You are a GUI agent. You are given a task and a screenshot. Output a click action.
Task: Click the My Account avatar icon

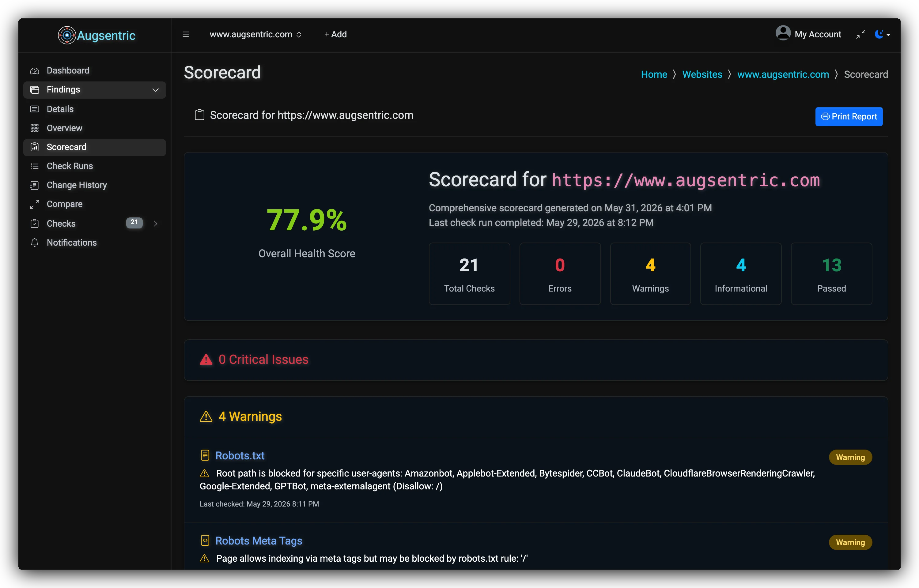(x=783, y=33)
